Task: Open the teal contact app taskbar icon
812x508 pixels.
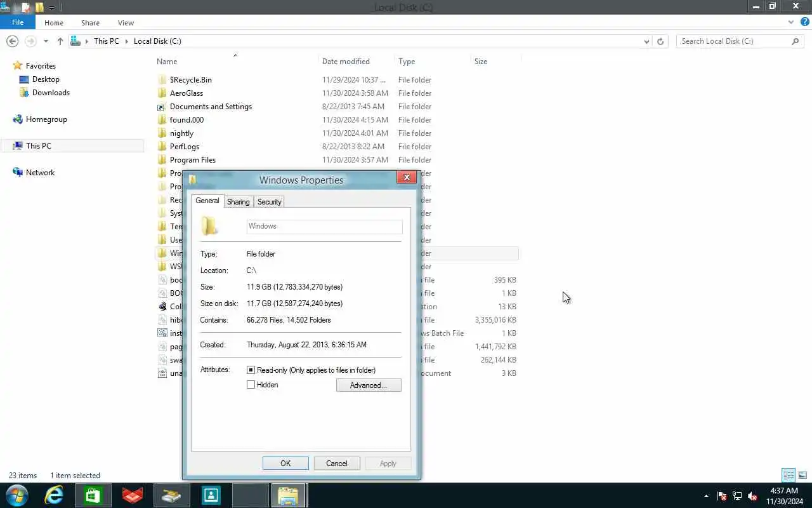Action: 211,495
